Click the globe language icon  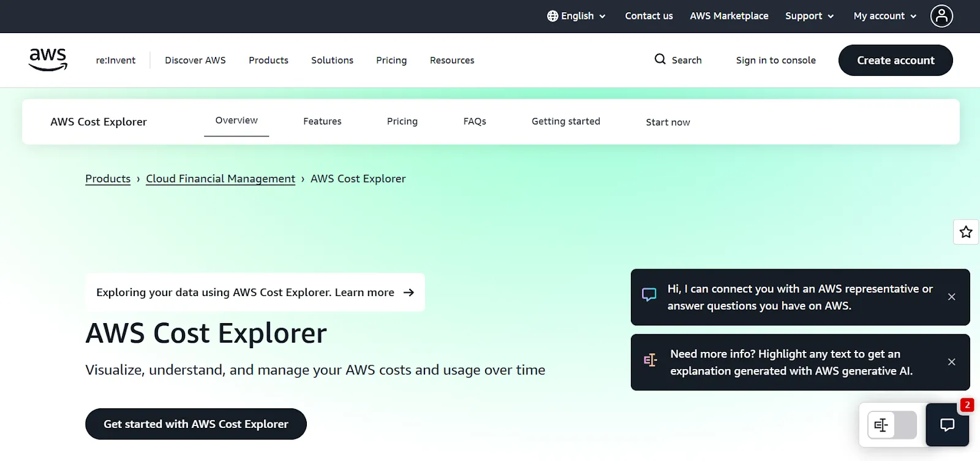click(552, 16)
